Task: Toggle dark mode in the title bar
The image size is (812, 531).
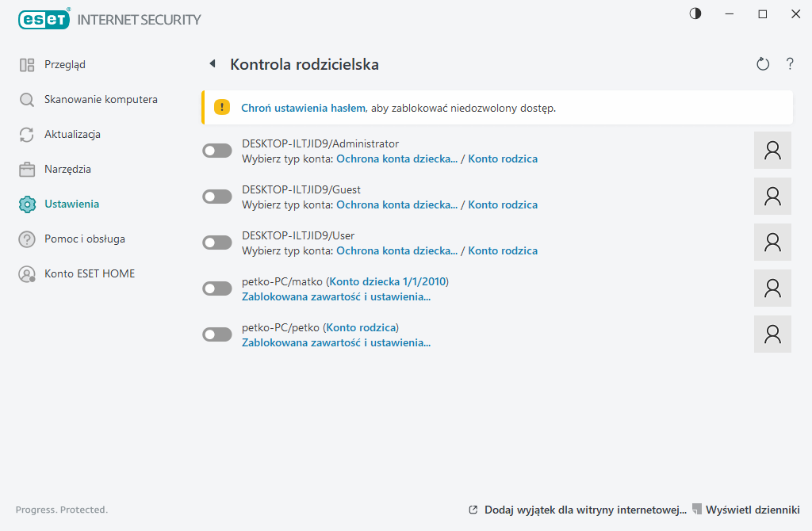Action: coord(695,13)
